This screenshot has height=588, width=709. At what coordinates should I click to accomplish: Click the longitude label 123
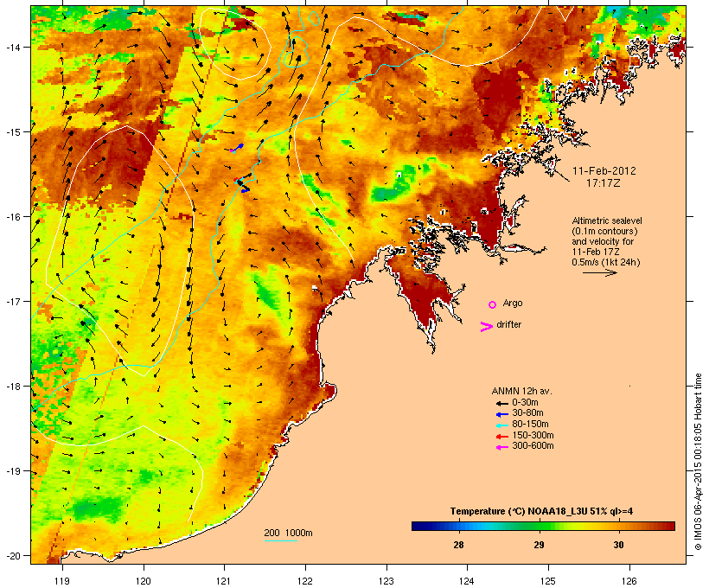(386, 581)
